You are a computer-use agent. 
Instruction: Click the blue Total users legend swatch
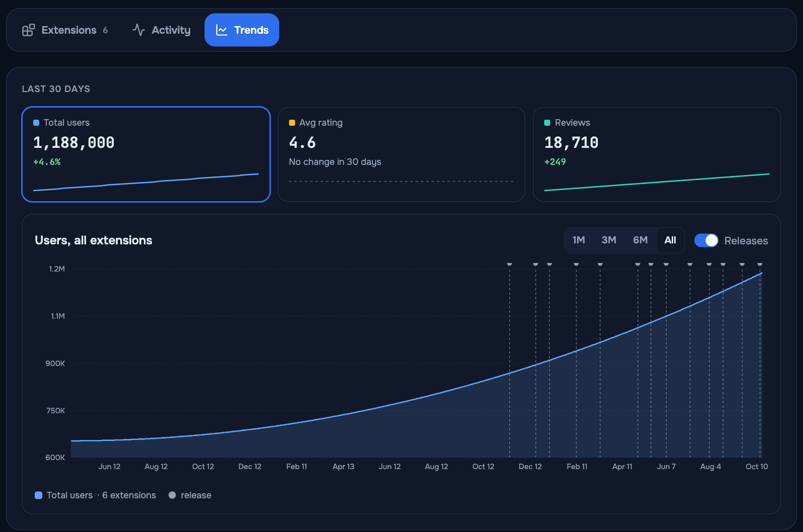click(x=38, y=495)
